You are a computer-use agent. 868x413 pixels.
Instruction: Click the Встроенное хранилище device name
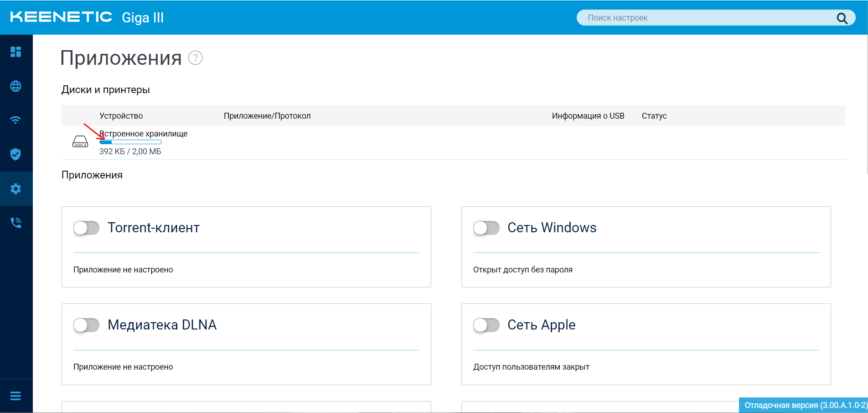pyautogui.click(x=144, y=134)
